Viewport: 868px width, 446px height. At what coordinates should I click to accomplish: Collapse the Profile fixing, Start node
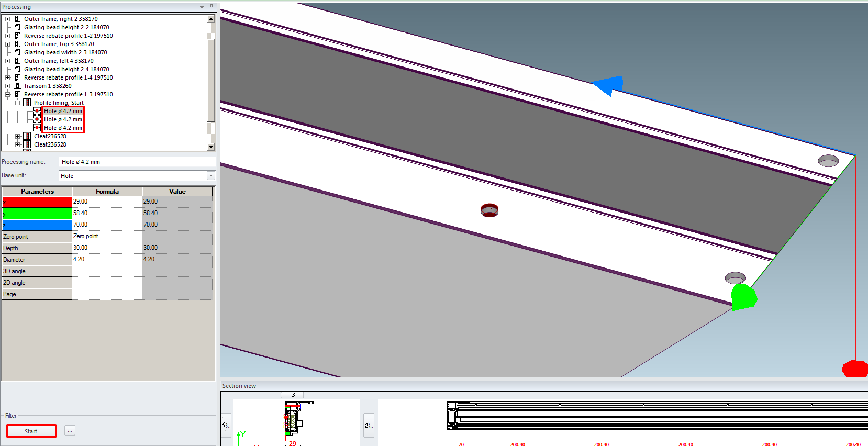pyautogui.click(x=17, y=103)
